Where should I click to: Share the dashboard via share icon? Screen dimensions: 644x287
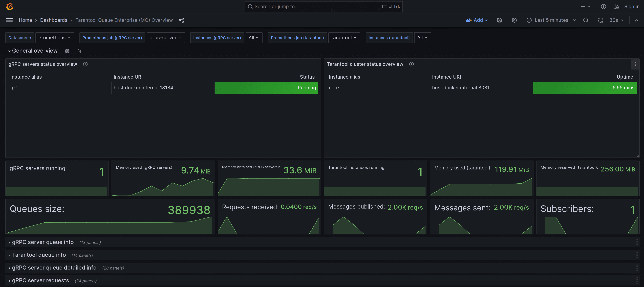pyautogui.click(x=182, y=20)
